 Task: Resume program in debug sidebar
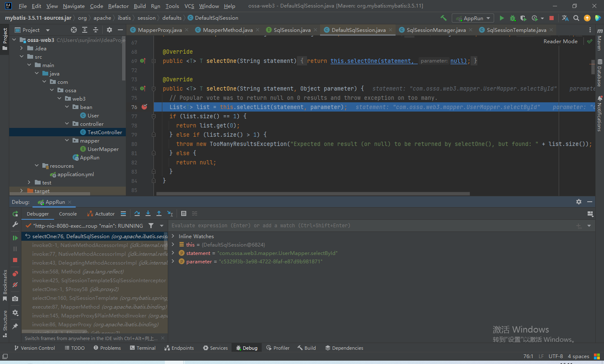point(15,238)
